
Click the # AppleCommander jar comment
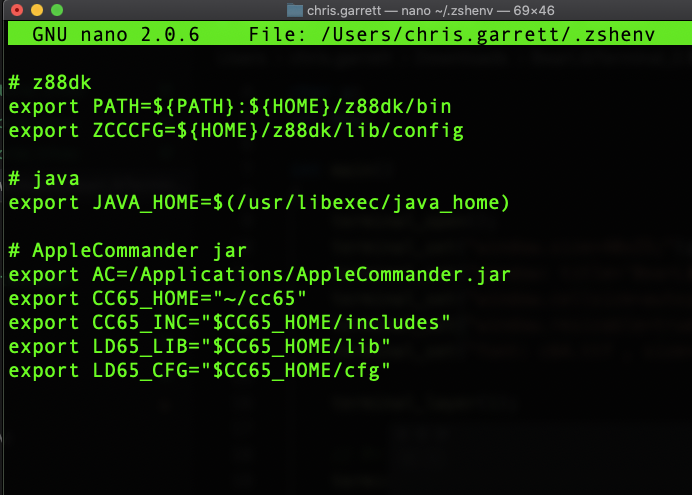[128, 251]
